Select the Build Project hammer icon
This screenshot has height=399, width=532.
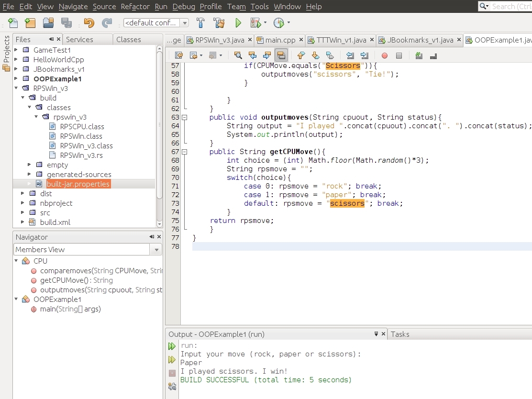click(x=200, y=22)
